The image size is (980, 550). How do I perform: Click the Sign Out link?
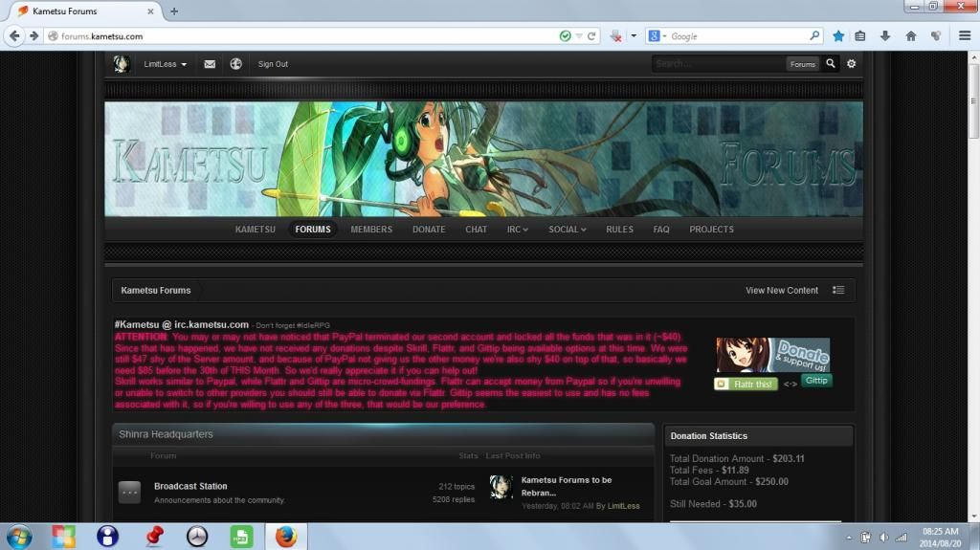pos(273,64)
